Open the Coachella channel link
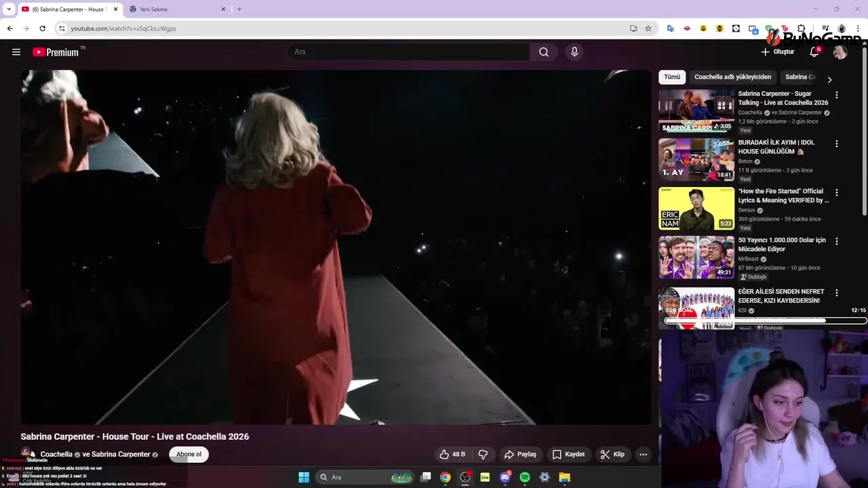The width and height of the screenshot is (868, 488). coord(56,454)
